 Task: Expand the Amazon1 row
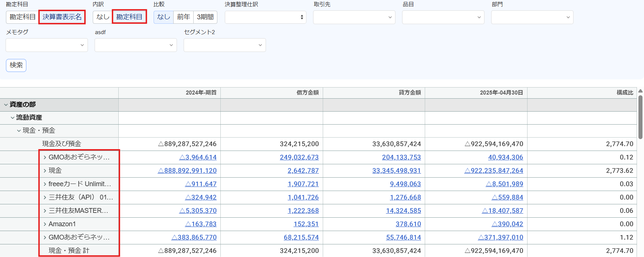[45, 224]
